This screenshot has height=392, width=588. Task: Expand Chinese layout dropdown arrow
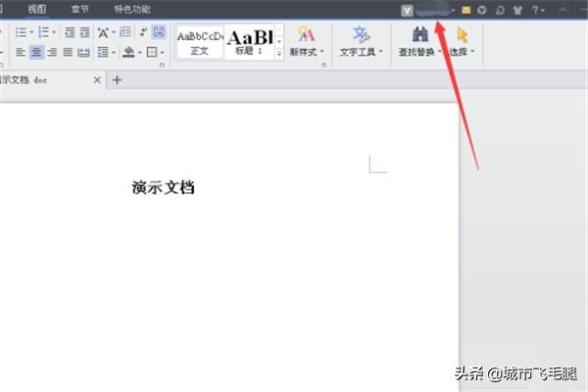113,32
